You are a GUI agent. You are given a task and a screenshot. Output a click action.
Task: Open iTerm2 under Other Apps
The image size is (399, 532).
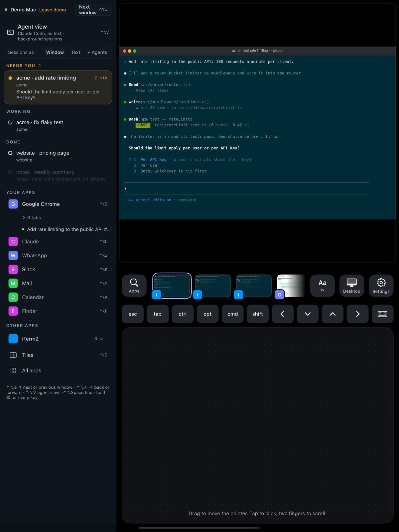[x=58, y=339]
